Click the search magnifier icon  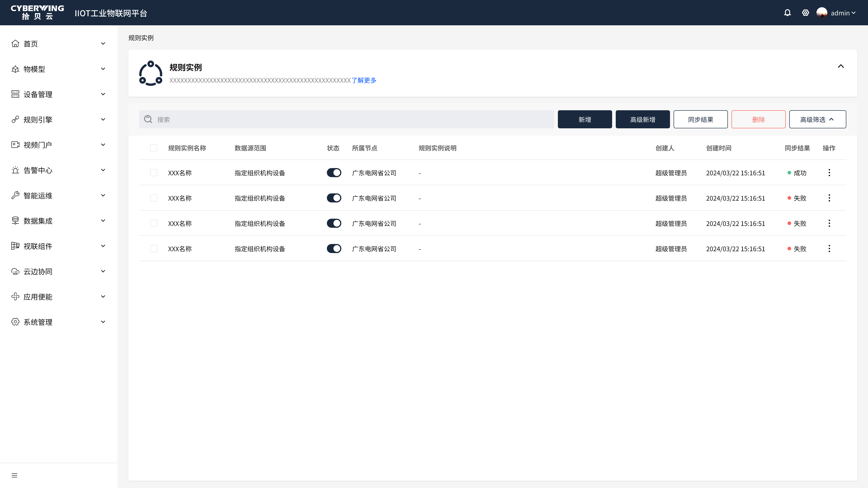[x=148, y=119]
